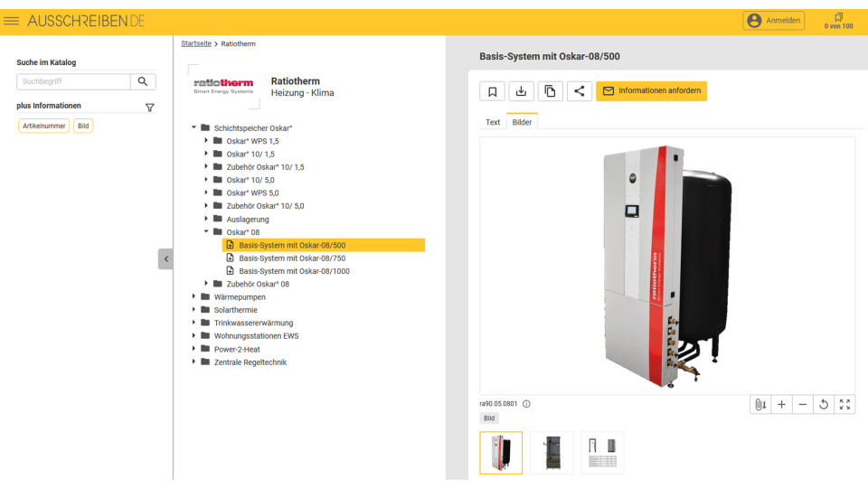The height and width of the screenshot is (488, 868).
Task: Switch to the Text tab
Action: pos(493,122)
